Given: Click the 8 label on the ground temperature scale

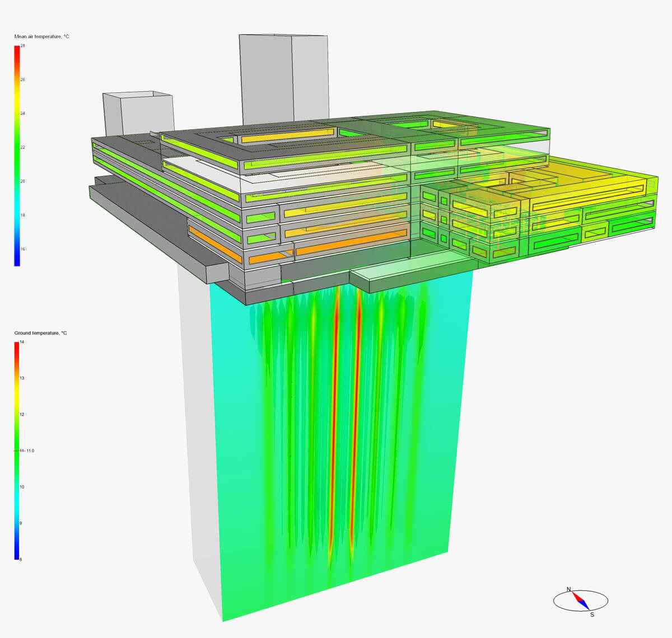Looking at the screenshot, I should (21, 559).
